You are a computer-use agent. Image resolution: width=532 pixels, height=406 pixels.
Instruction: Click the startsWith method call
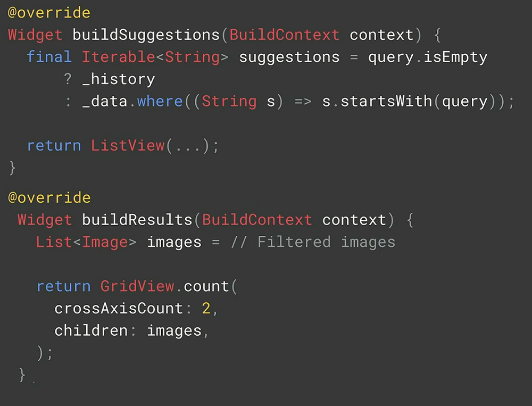386,101
